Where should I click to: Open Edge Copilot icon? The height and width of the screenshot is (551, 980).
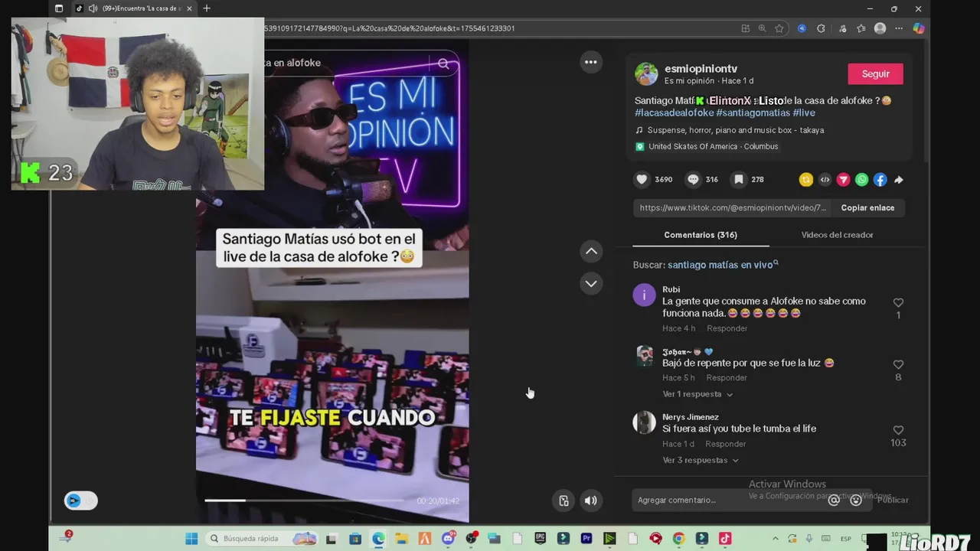click(x=919, y=28)
